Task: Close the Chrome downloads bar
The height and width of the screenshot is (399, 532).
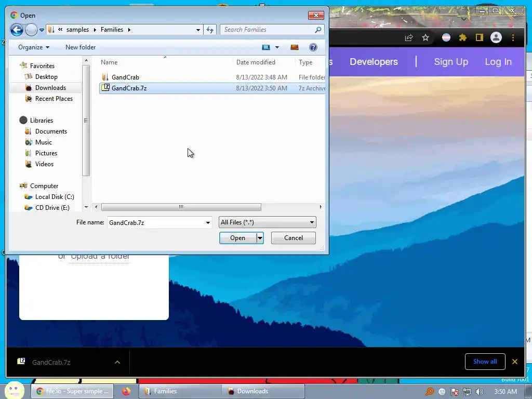Action: coord(515,362)
